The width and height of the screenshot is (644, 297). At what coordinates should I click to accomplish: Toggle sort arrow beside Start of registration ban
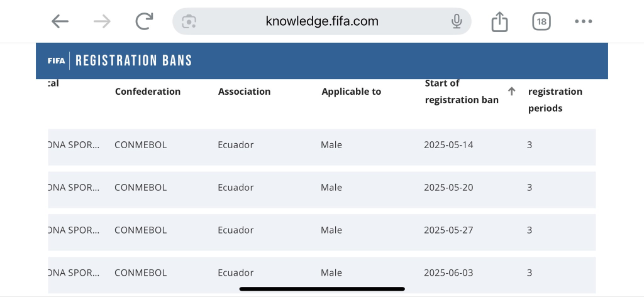(x=511, y=92)
